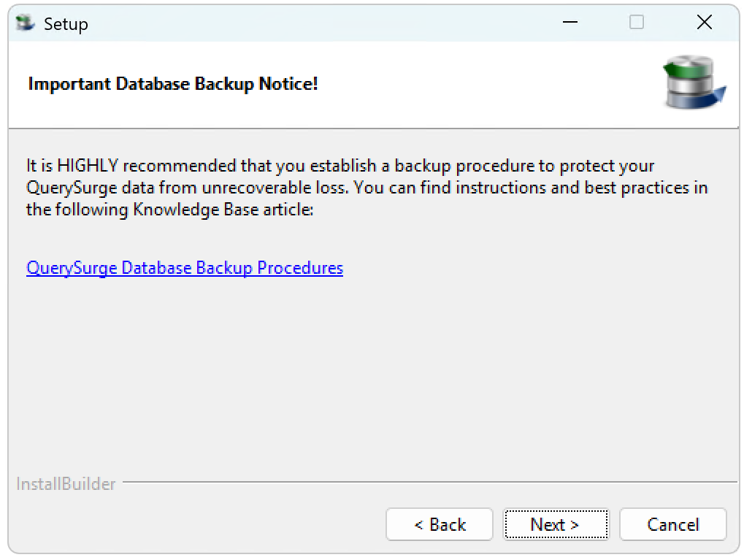
Task: Cancel the setup wizard
Action: tap(673, 524)
